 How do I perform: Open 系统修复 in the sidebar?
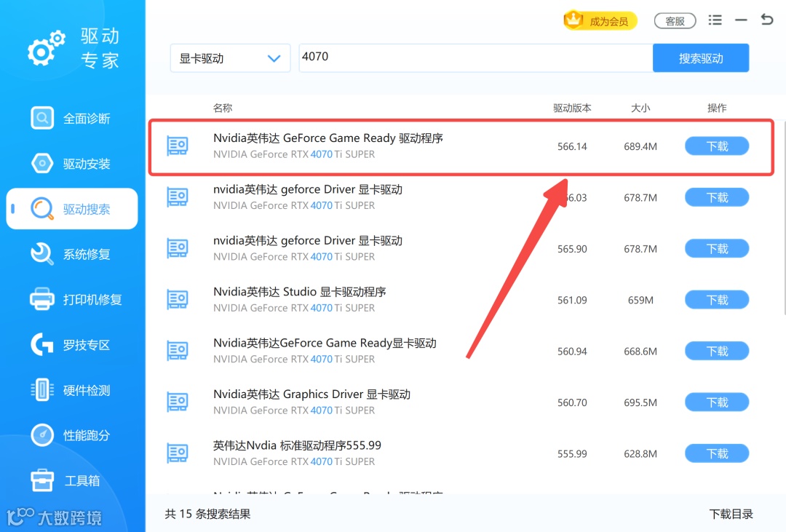[71, 254]
